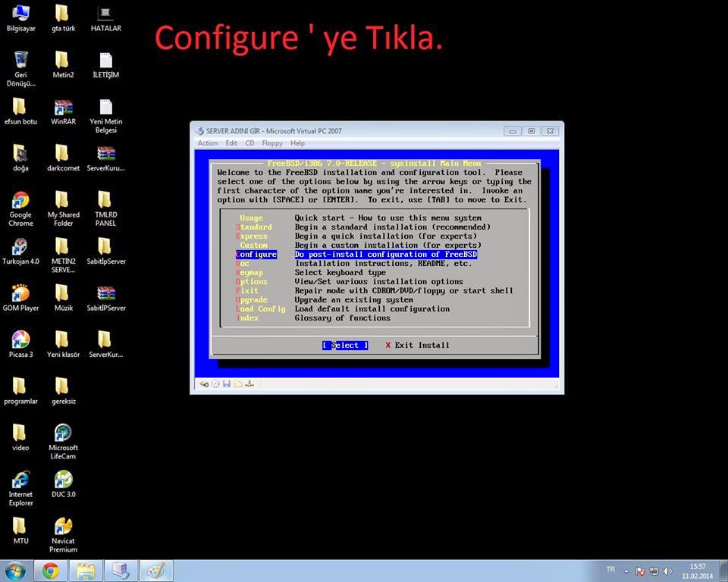Click the Windows Start button
This screenshot has width=728, height=582.
pyautogui.click(x=16, y=571)
